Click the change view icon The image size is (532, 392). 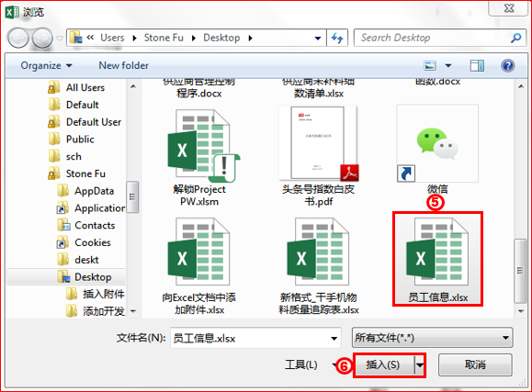[430, 65]
